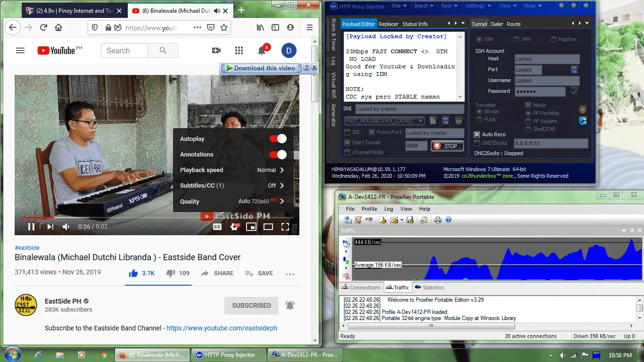Enable sTunnel Mode checkbox
This screenshot has width=644, height=362.
point(347,152)
